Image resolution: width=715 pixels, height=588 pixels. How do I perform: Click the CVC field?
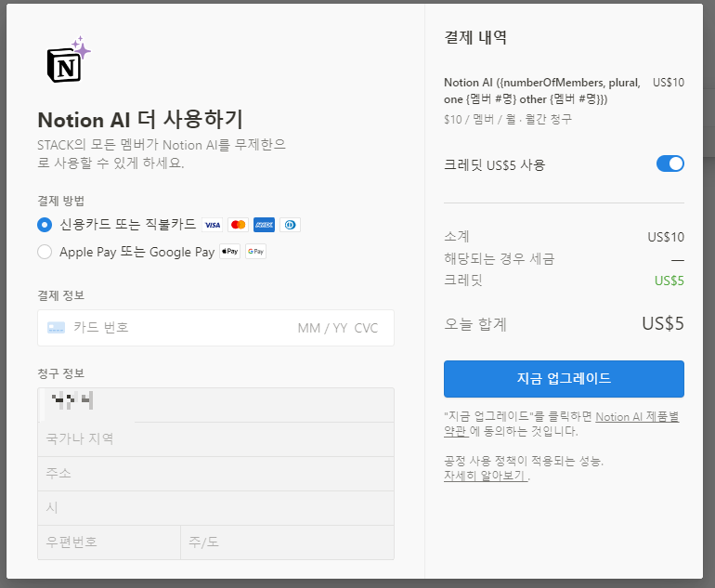click(366, 328)
